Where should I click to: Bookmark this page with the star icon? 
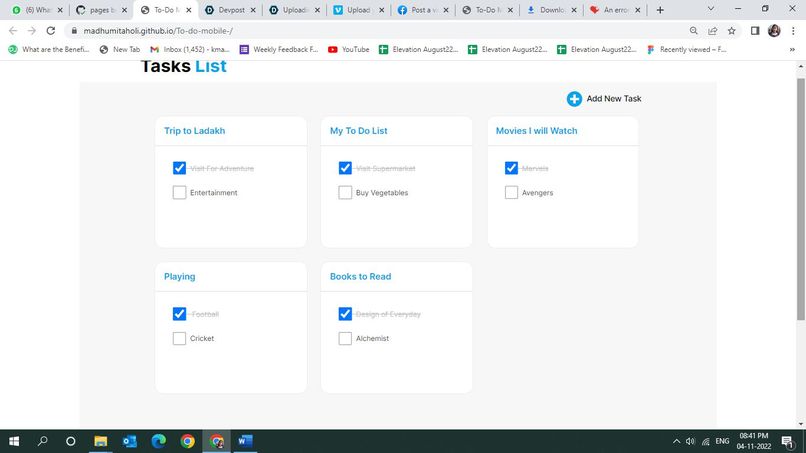tap(731, 31)
